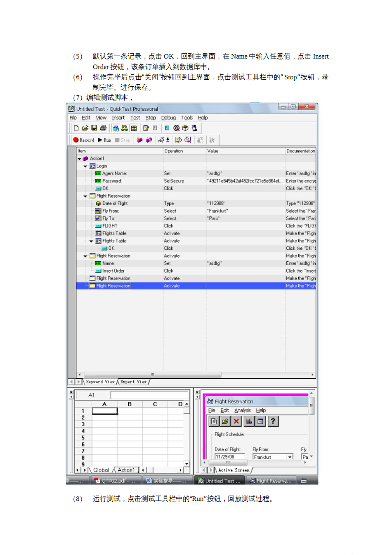Viewport: 392px width, 555px height.
Task: Save the test with the floppy disk icon
Action: (x=94, y=128)
